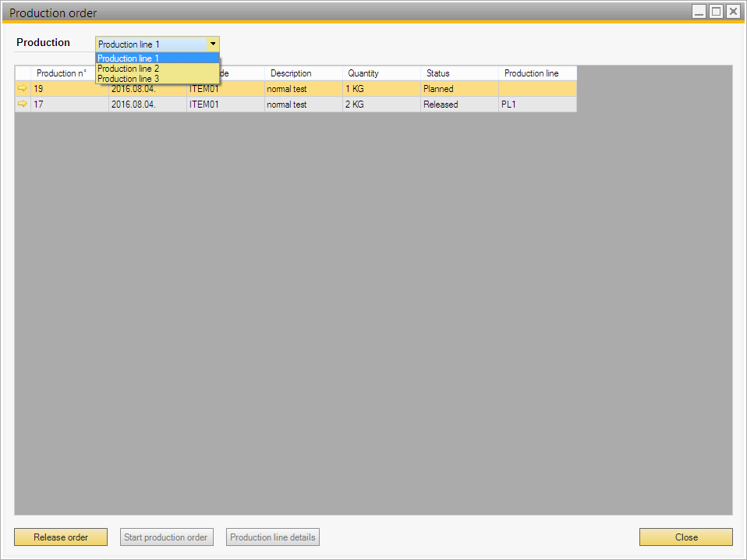
Task: Minimize the Production order window
Action: click(699, 11)
